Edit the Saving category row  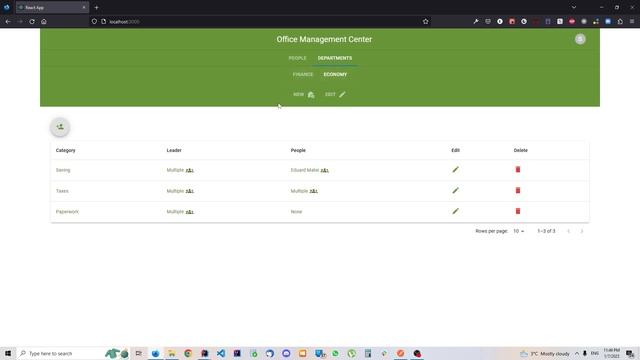click(x=456, y=169)
